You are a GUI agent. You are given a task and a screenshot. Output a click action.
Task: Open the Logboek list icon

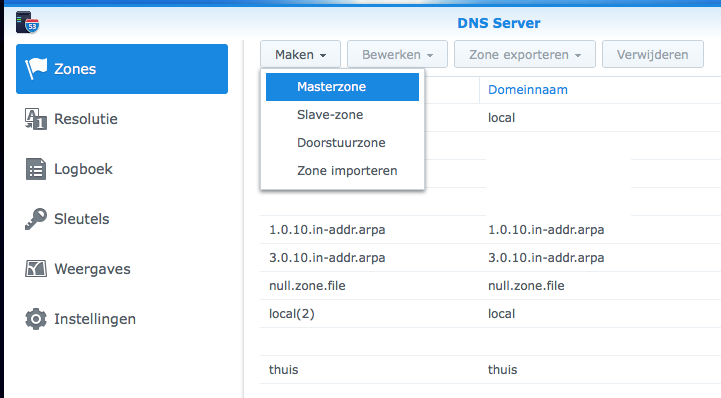(x=36, y=169)
